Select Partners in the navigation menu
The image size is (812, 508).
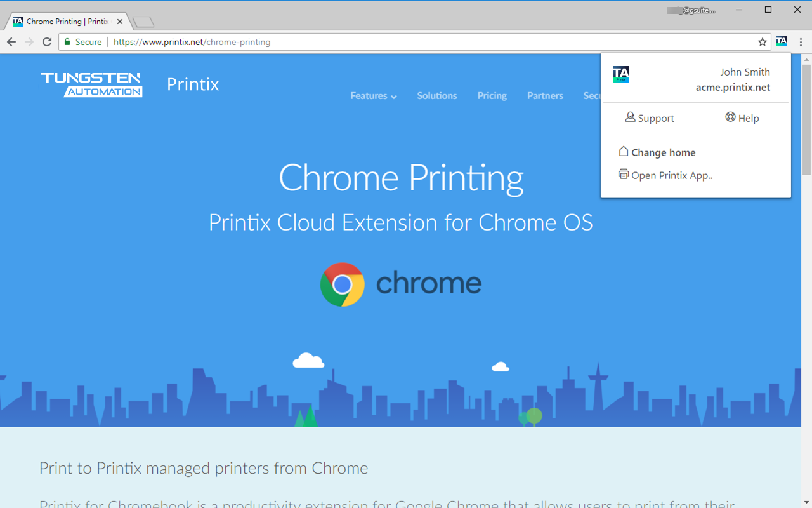pyautogui.click(x=545, y=95)
